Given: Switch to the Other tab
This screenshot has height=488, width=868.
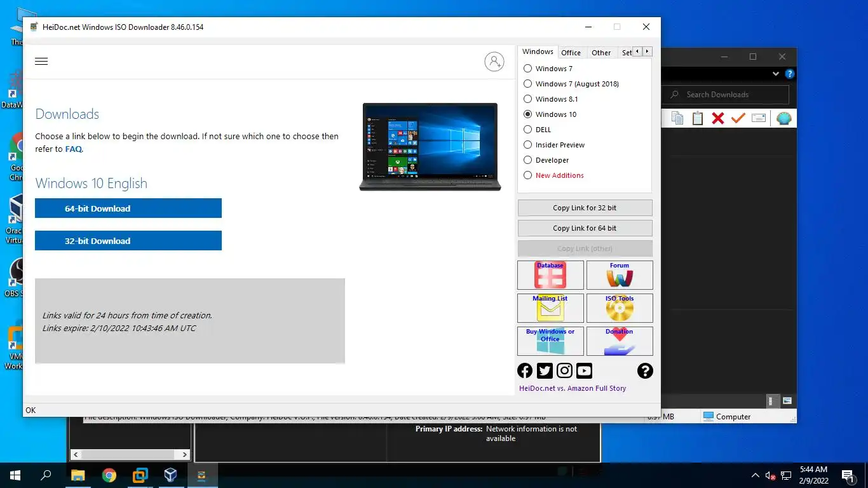Looking at the screenshot, I should point(601,53).
